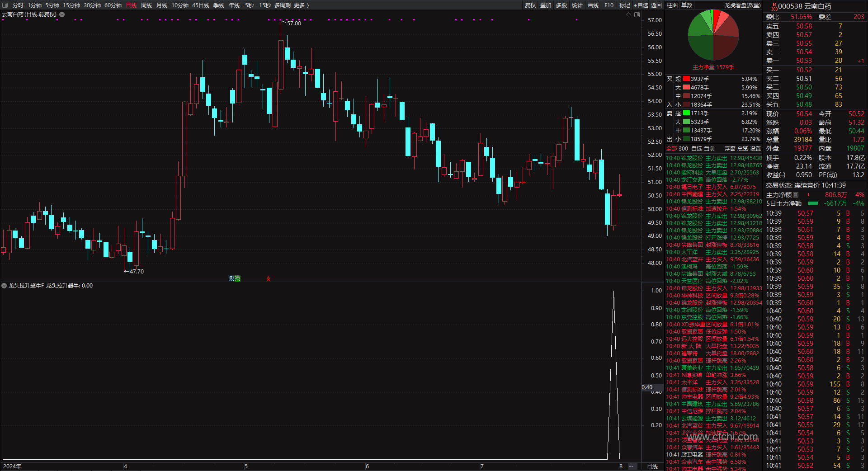The image size is (868, 471).
Task: Click the 10:41 康美药业 主力卖出 alert
Action: (x=713, y=368)
